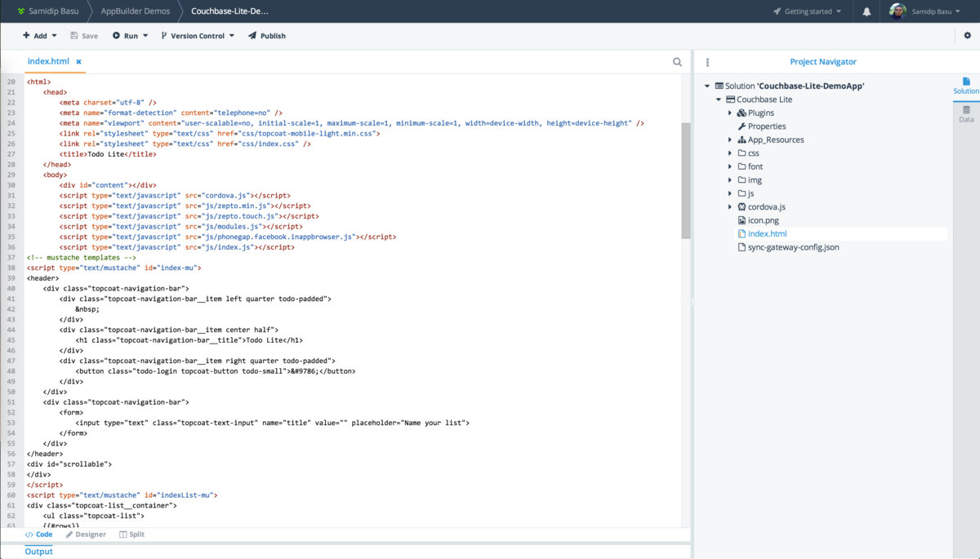Click the editor vertical scrollbar thumb
This screenshot has height=559, width=980.
coord(686,180)
